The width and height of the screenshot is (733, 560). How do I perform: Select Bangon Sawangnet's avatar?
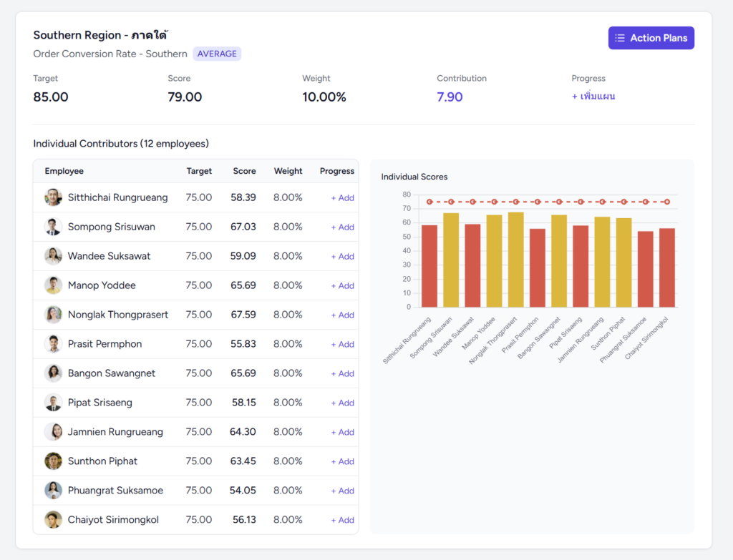click(x=53, y=373)
